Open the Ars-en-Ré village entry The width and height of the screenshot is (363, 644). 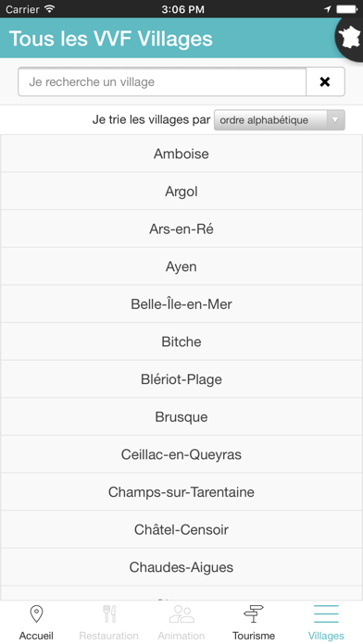point(181,229)
